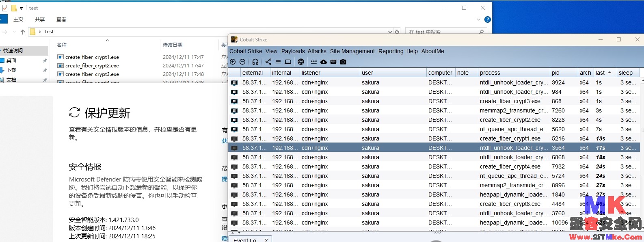Click the Explorer properties checkmark icon
Screen dimensions: 644x242
4,8
